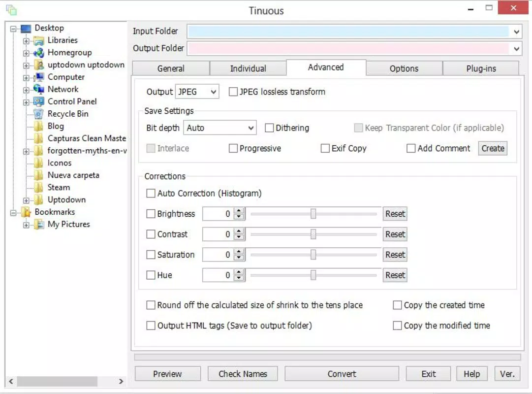Click the Homegroup globe icon
This screenshot has width=532, height=394.
click(x=39, y=53)
